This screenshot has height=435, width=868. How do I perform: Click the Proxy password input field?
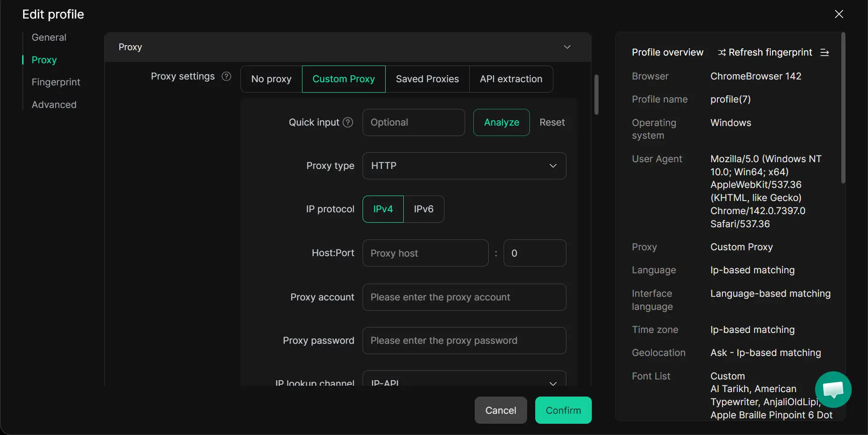(464, 341)
